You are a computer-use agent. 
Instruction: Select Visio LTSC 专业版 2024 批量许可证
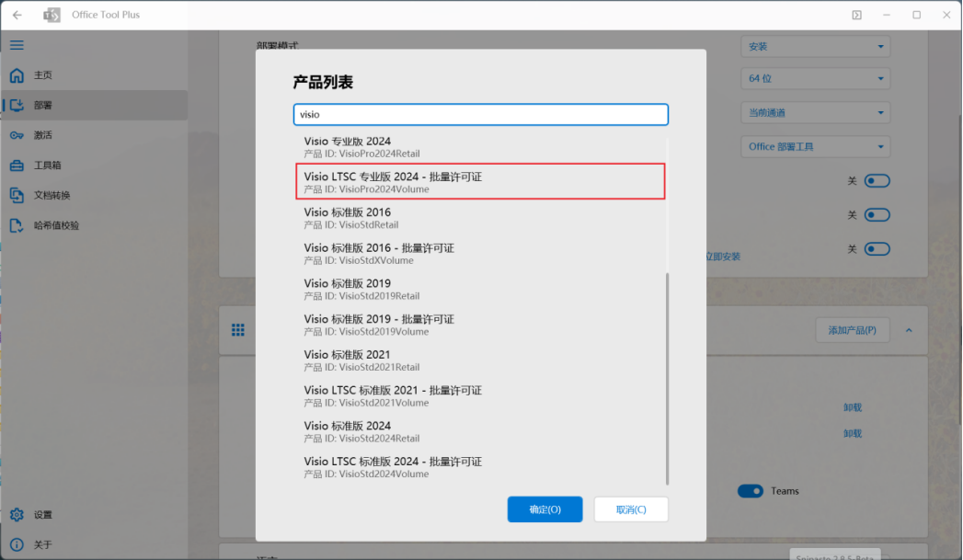(x=480, y=182)
